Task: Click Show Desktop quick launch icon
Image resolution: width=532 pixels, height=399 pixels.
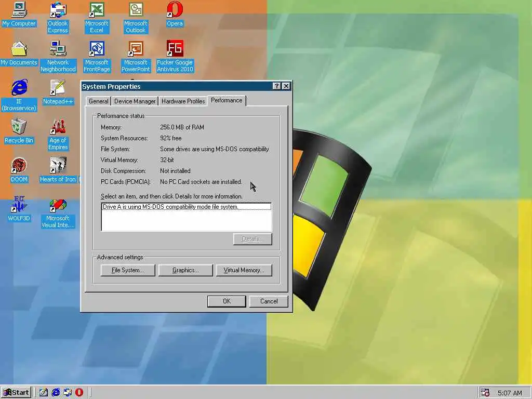Action: 44,392
